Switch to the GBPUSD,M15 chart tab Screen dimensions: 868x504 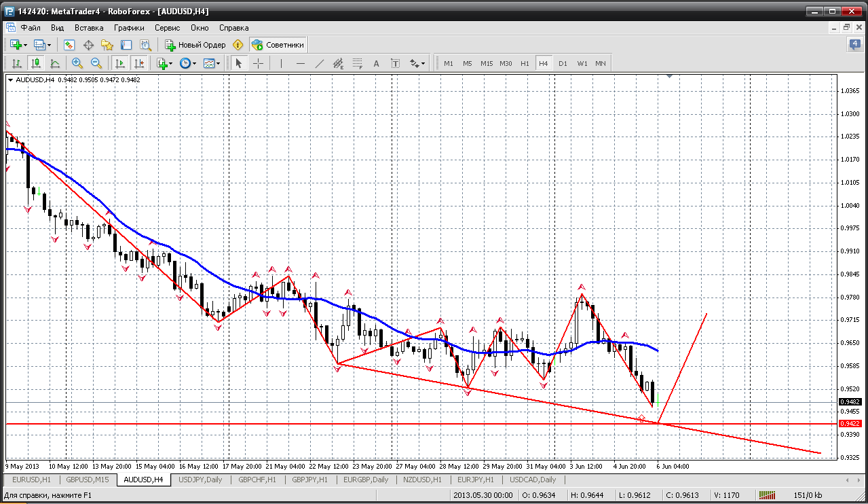(x=88, y=480)
